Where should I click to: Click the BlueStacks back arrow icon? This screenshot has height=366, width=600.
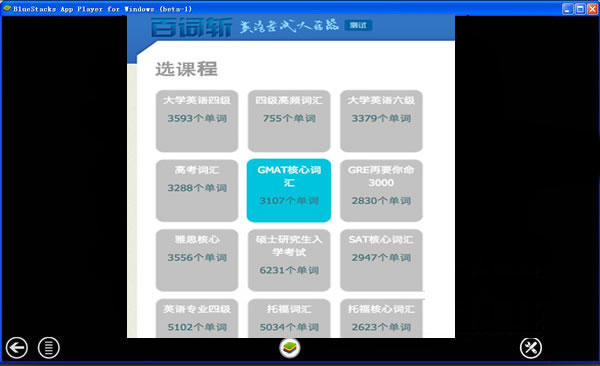click(x=16, y=348)
